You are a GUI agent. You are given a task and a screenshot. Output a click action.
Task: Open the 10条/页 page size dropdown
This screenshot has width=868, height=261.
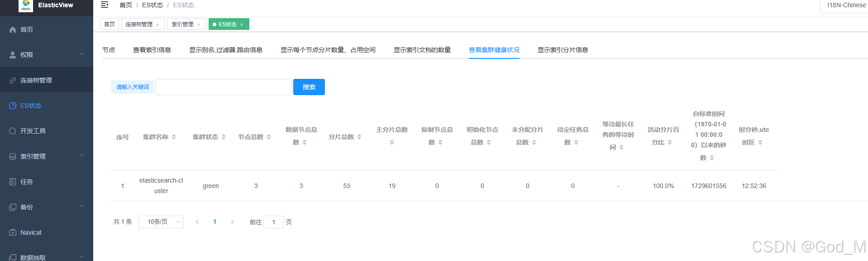161,222
